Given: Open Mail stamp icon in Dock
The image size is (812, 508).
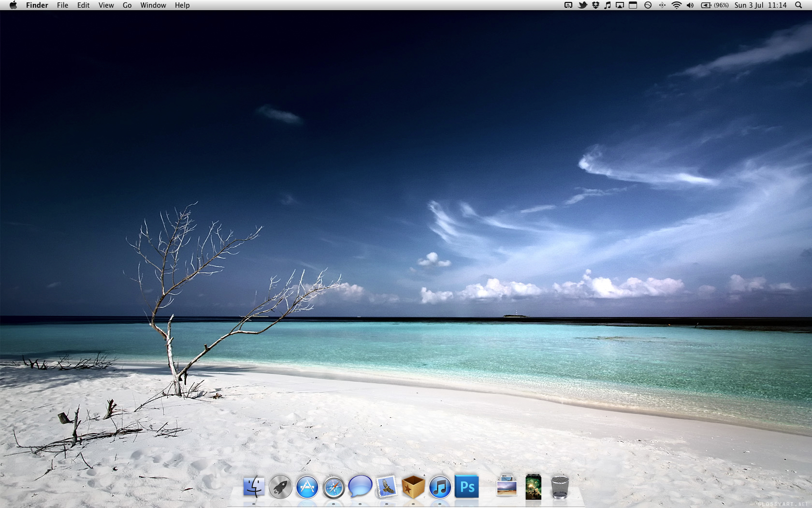Looking at the screenshot, I should [x=387, y=487].
